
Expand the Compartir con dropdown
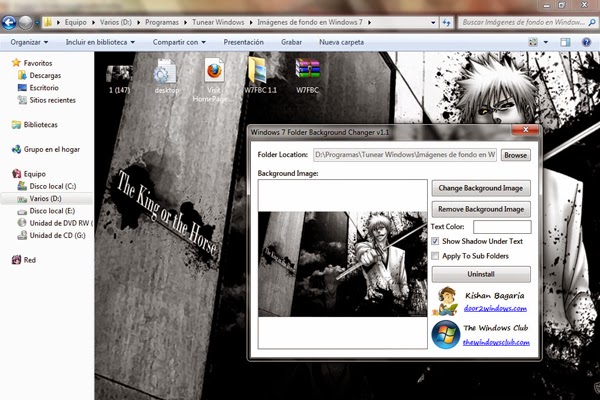coord(179,42)
